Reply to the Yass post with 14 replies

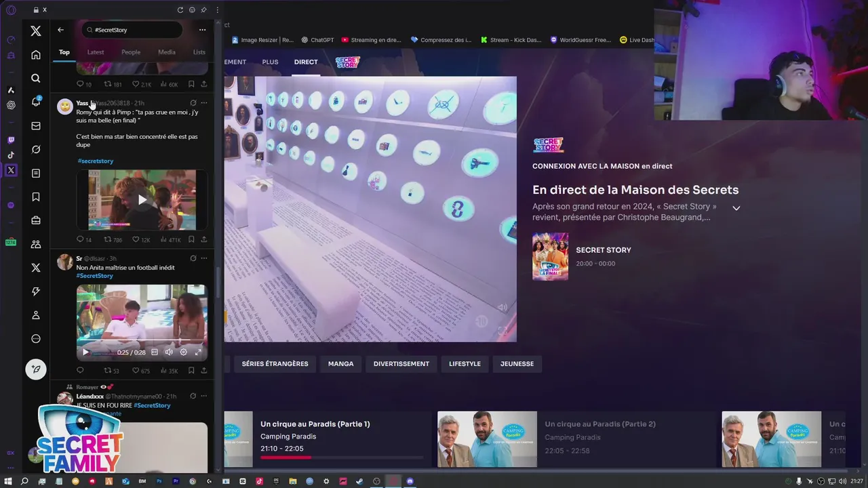click(84, 239)
